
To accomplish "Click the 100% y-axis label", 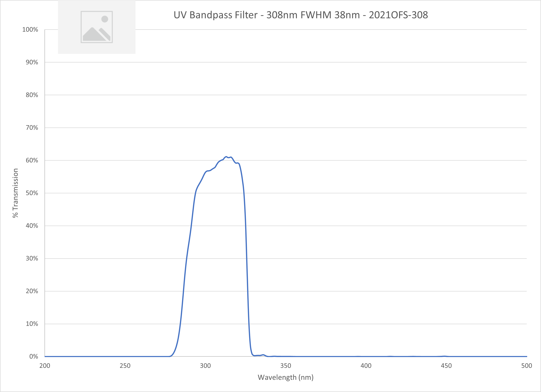I will 30,30.
